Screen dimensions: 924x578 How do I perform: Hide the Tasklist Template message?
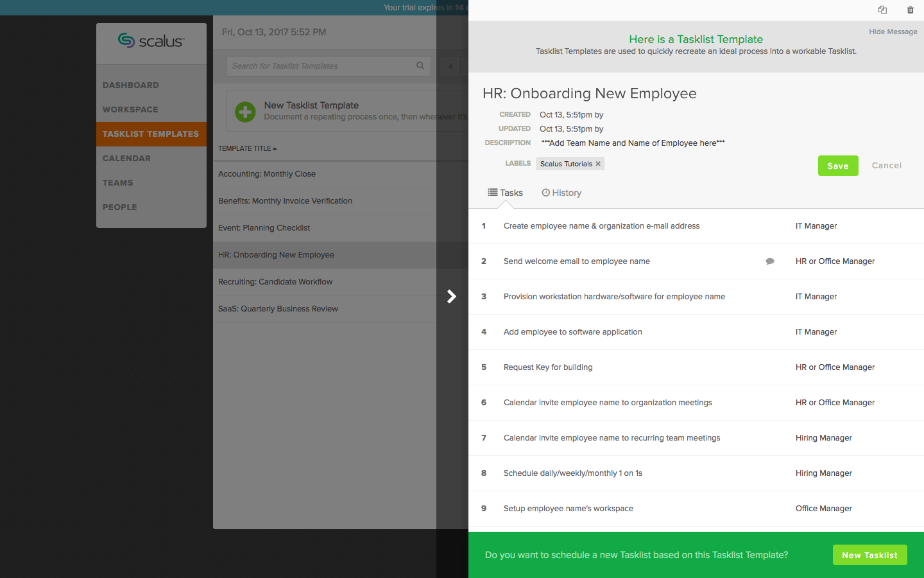(x=893, y=31)
